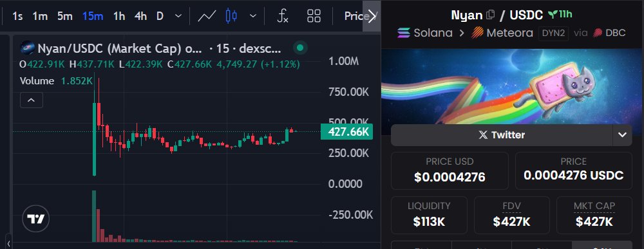Screen dimensions: 644x249
Task: Click the PRICE USD box
Action: (450, 171)
